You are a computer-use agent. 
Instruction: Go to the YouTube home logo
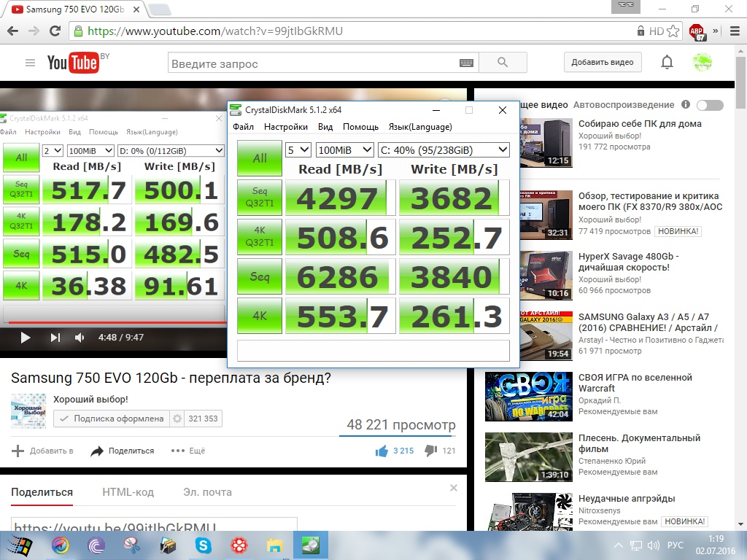(73, 63)
